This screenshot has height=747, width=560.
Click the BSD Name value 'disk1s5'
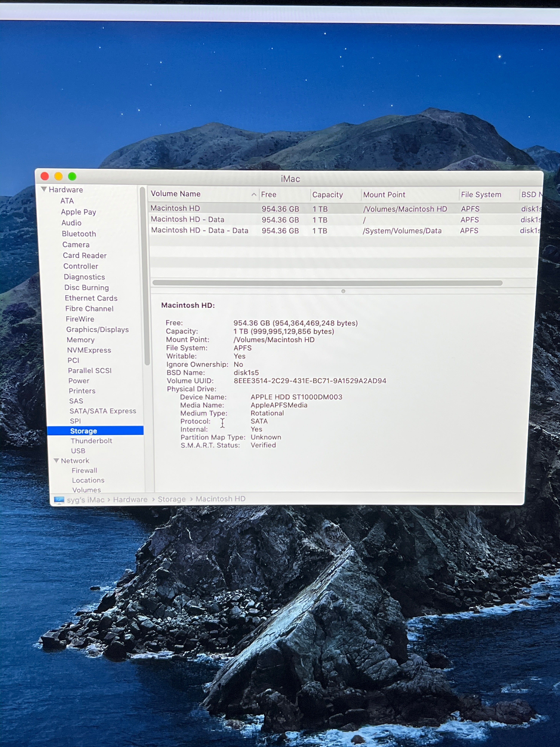[246, 373]
